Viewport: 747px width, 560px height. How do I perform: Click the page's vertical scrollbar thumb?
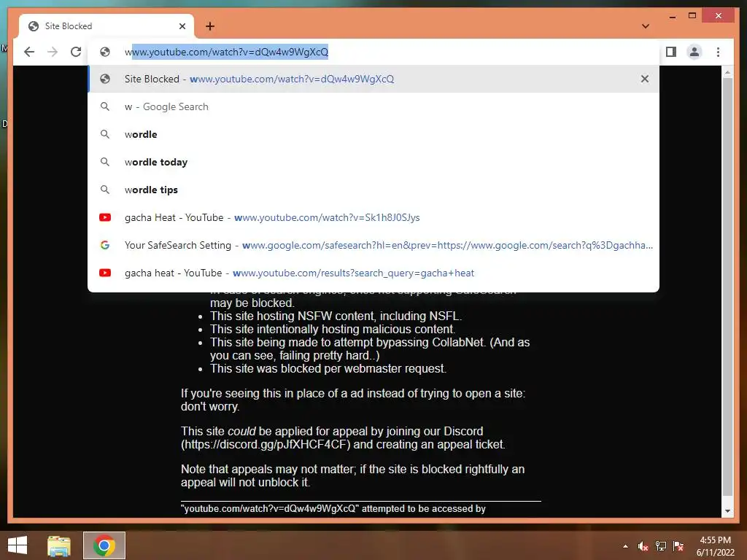[727, 286]
